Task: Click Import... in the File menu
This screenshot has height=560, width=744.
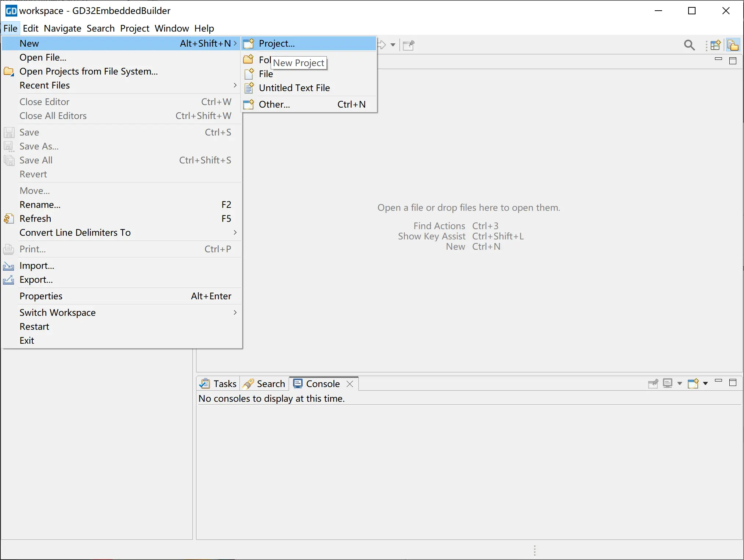Action: pyautogui.click(x=37, y=265)
